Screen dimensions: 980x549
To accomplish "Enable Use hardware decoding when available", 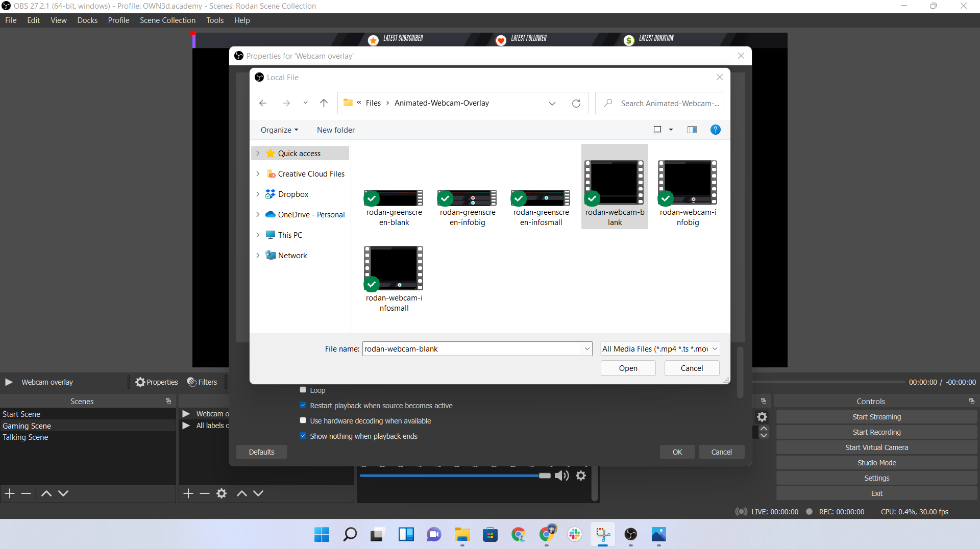I will [303, 421].
